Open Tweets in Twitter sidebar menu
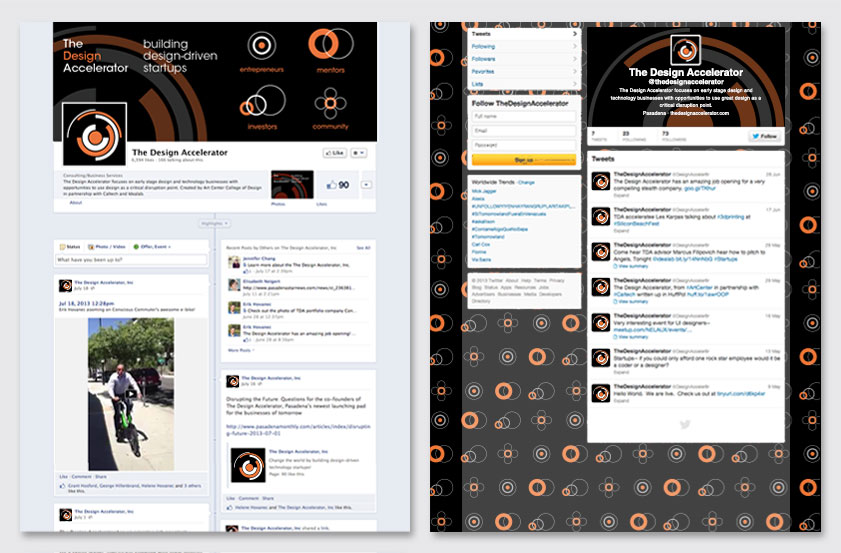This screenshot has height=553, width=841. point(523,34)
